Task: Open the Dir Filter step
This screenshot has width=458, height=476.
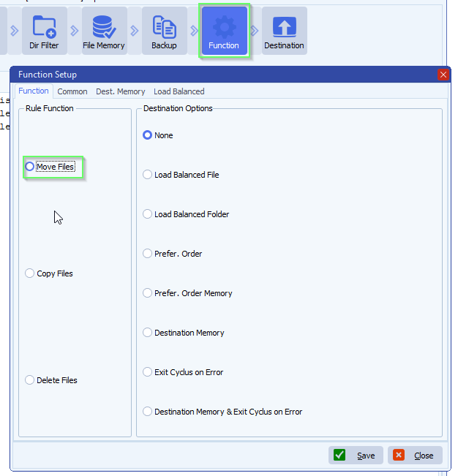Action: pyautogui.click(x=45, y=31)
